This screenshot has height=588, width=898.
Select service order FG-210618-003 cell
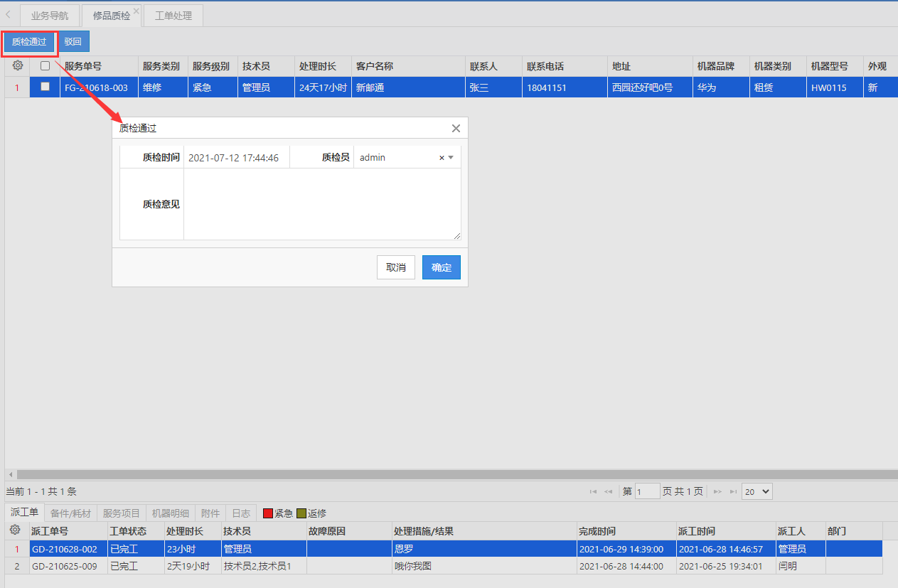coord(99,87)
